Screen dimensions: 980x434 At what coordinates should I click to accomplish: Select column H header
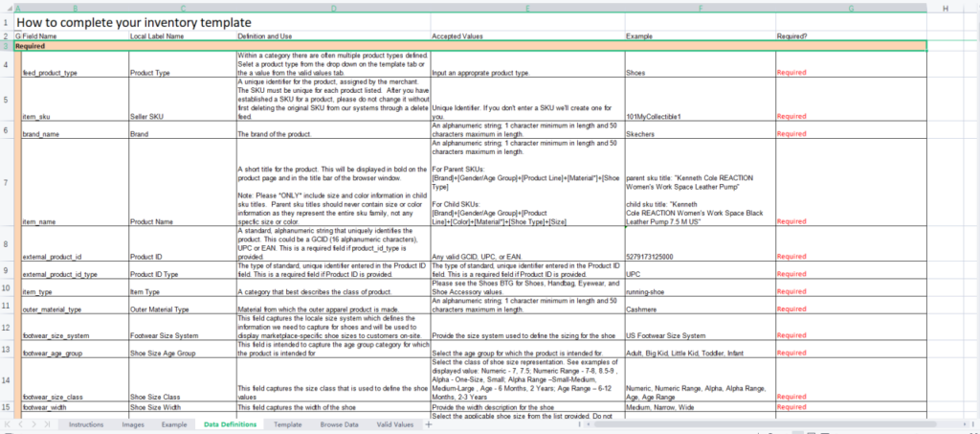point(945,8)
